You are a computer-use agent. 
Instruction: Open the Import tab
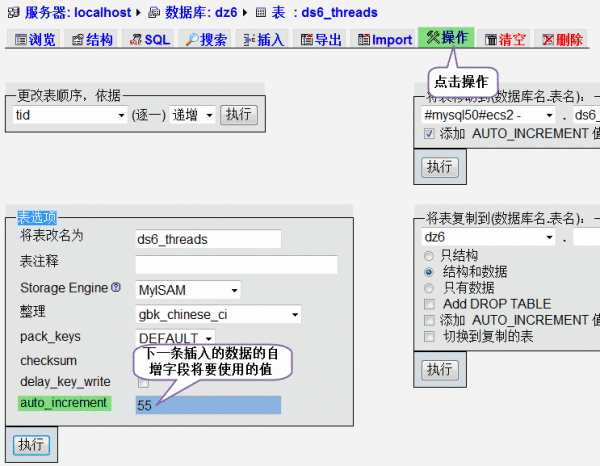pyautogui.click(x=384, y=39)
